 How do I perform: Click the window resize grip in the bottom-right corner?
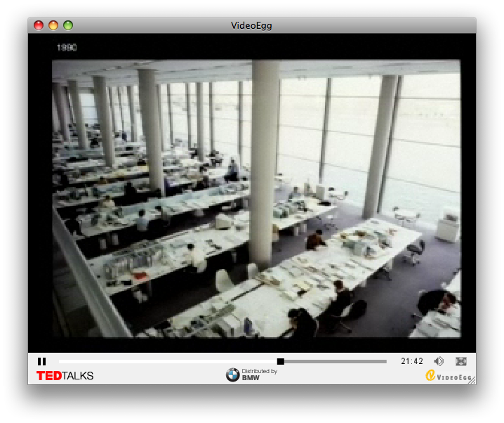pos(472,380)
